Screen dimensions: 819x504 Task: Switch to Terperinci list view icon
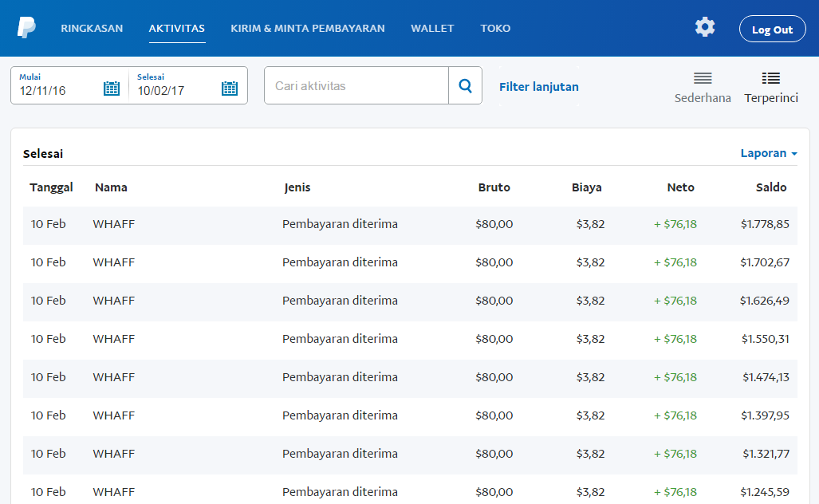click(x=771, y=78)
